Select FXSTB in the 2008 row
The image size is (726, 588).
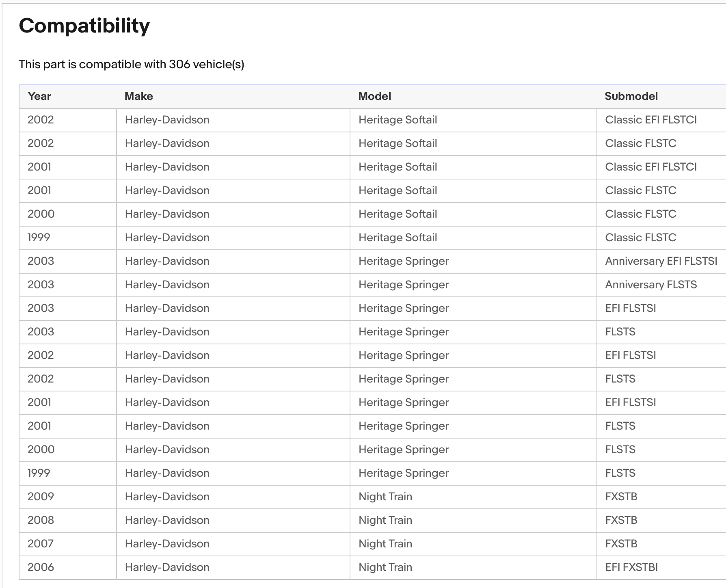coord(621,520)
